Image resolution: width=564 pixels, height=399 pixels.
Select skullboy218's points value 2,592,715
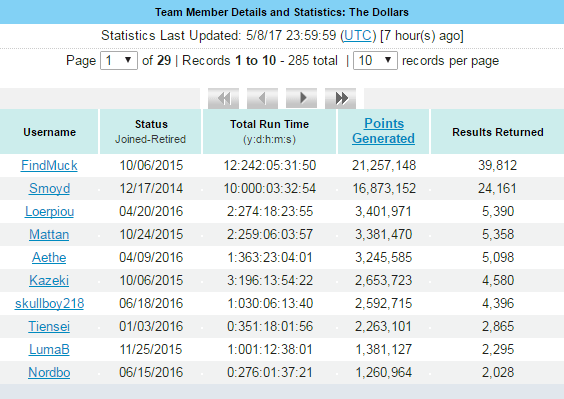(383, 304)
